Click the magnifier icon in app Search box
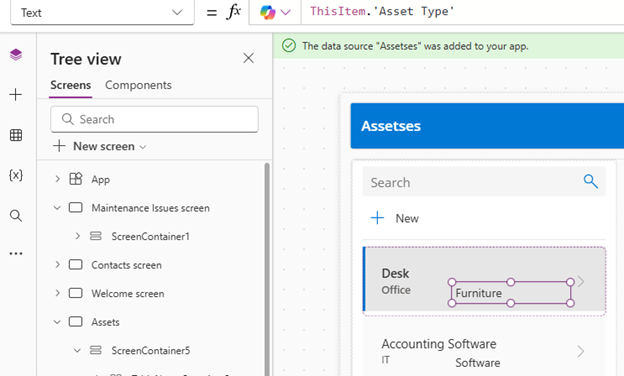Image resolution: width=624 pixels, height=376 pixels. [591, 181]
